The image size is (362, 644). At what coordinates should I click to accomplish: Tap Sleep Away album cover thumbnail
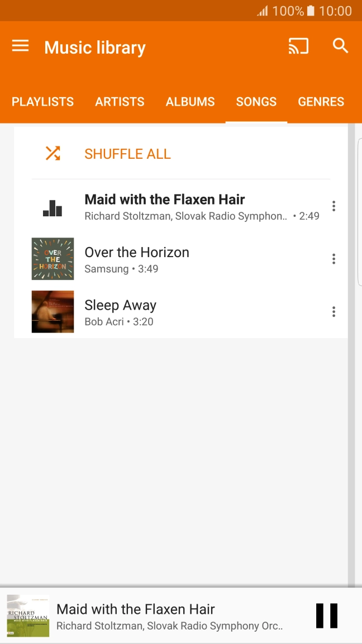click(x=53, y=312)
